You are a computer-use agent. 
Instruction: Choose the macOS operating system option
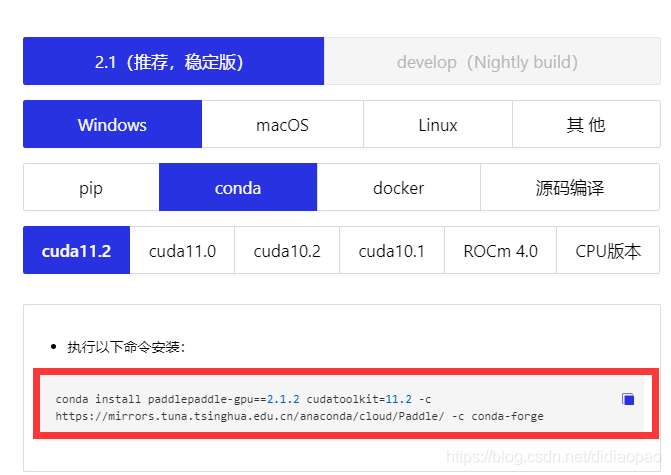pos(282,125)
